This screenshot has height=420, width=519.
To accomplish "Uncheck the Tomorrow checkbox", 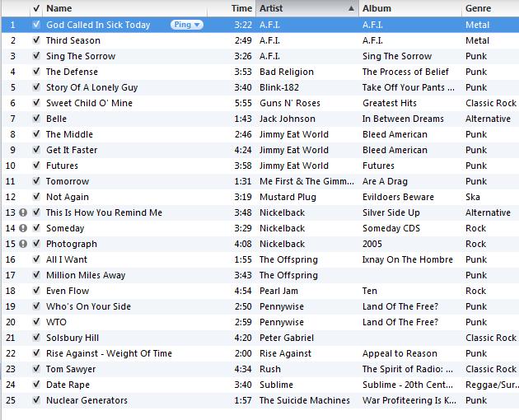I will 36,181.
